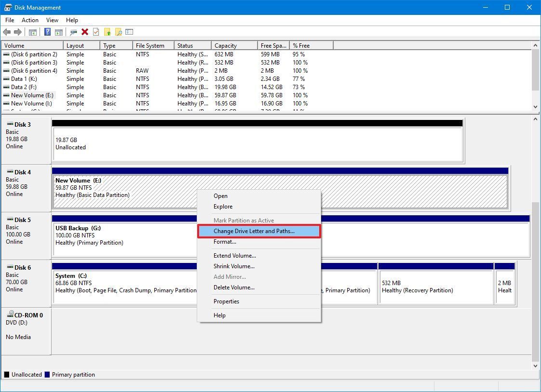This screenshot has height=392, width=541.
Task: Toggle the Show/Hide Console Tree toolbar icon
Action: pyautogui.click(x=33, y=32)
